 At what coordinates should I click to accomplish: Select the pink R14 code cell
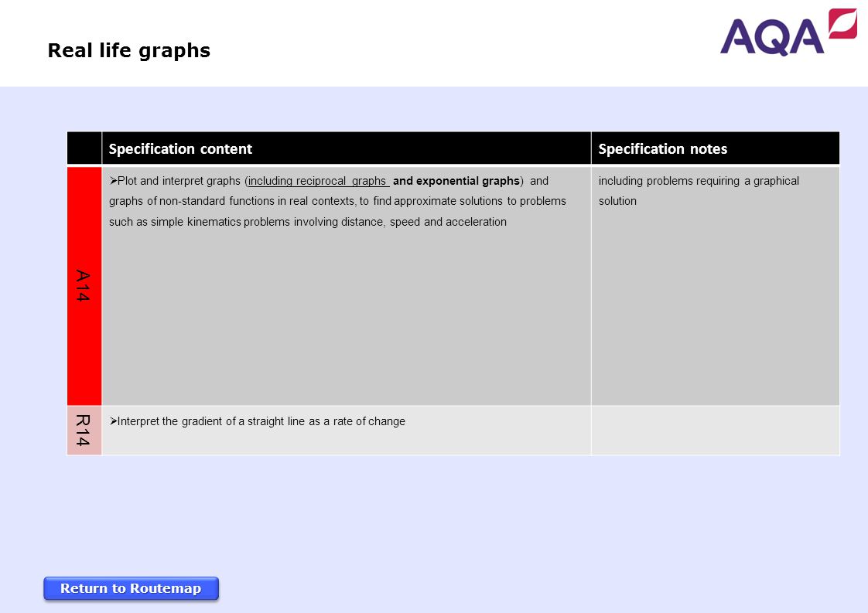click(84, 430)
